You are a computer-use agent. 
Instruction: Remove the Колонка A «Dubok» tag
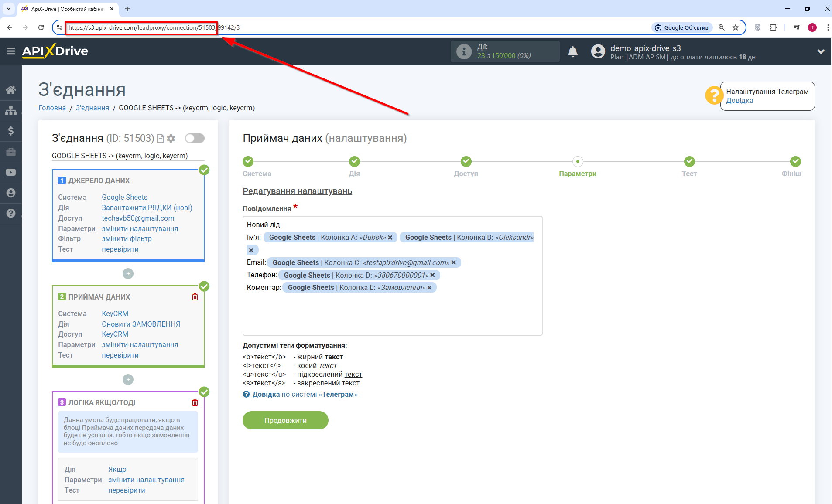pos(390,238)
